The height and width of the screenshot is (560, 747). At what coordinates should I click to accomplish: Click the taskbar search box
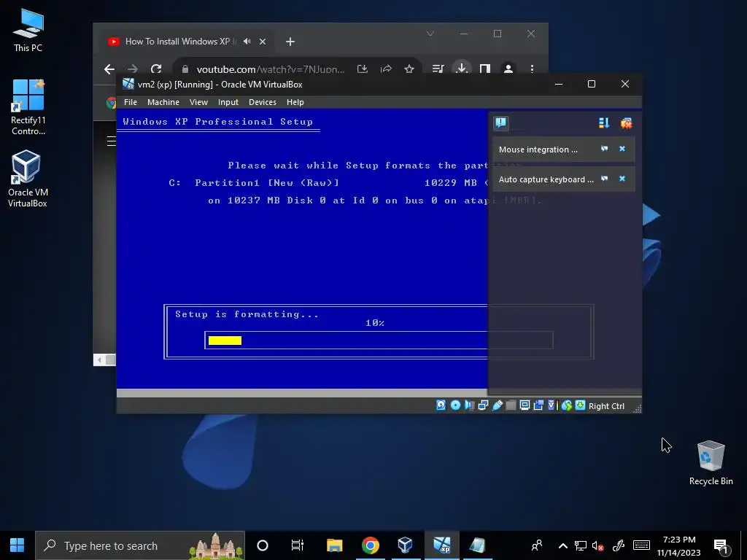tap(140, 545)
